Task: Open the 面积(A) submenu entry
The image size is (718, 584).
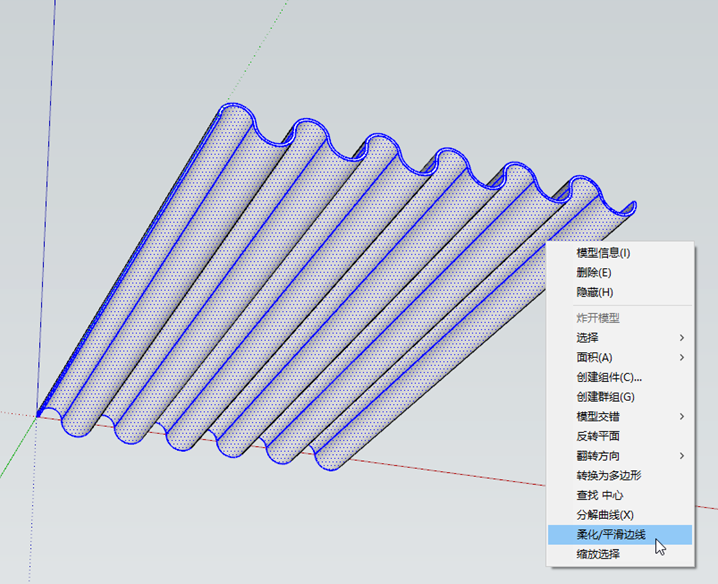Action: click(620, 357)
